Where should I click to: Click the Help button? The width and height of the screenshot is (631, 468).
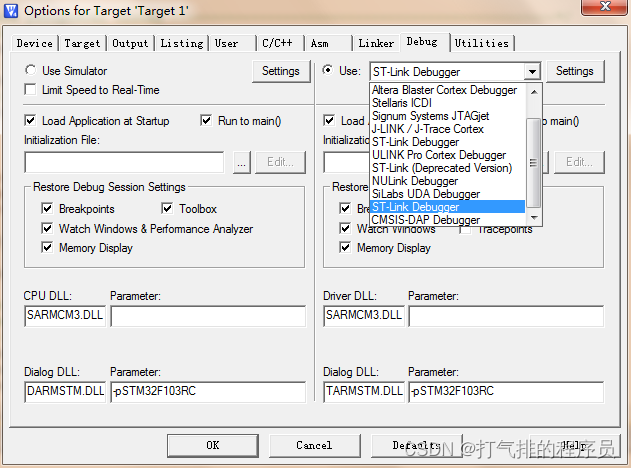(574, 445)
